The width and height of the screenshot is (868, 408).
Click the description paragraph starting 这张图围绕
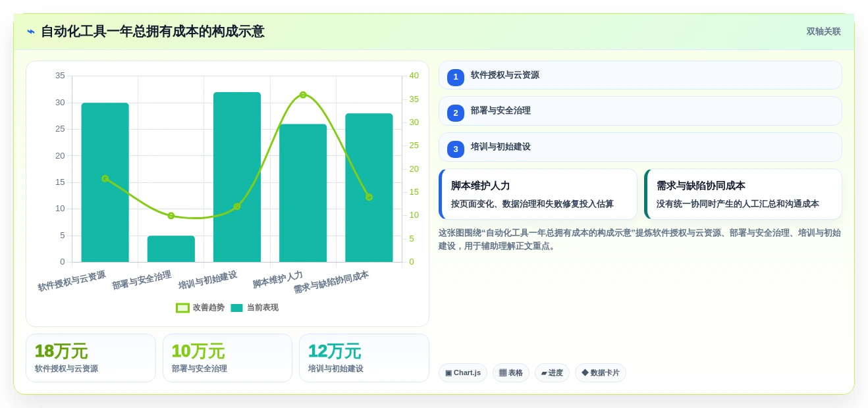click(640, 240)
